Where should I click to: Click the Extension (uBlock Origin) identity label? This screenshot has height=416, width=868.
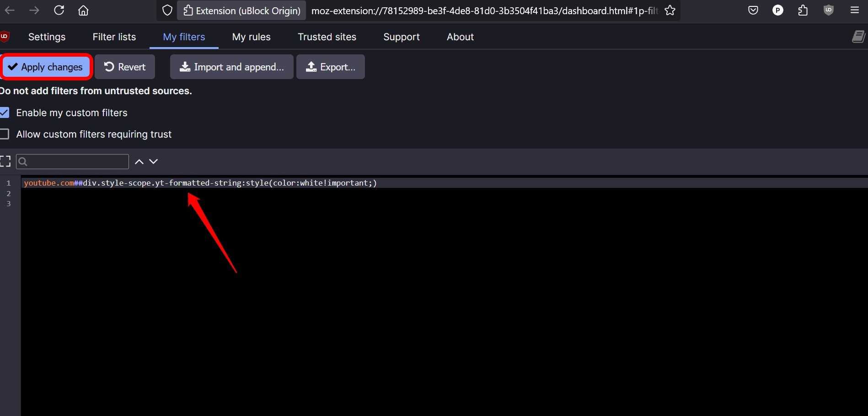[x=242, y=11]
